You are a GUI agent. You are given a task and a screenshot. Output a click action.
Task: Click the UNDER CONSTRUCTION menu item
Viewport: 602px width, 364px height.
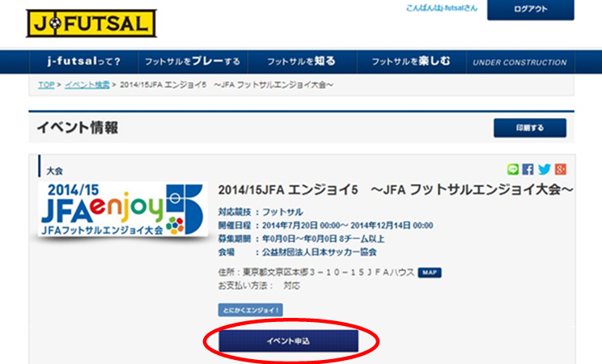[519, 62]
